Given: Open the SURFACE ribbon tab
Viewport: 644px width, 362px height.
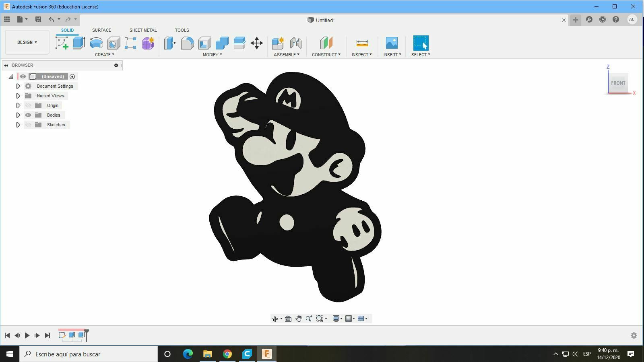Looking at the screenshot, I should click(101, 30).
